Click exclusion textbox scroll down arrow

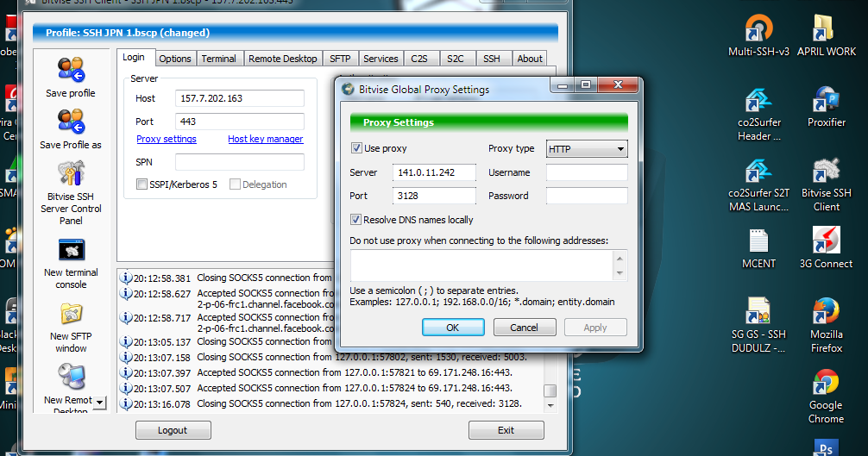click(x=620, y=273)
